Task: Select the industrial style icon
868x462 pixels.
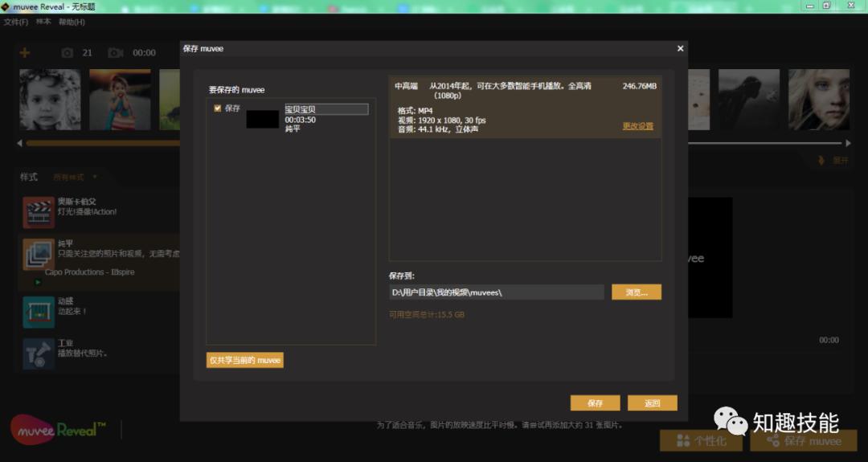Action: coord(39,354)
